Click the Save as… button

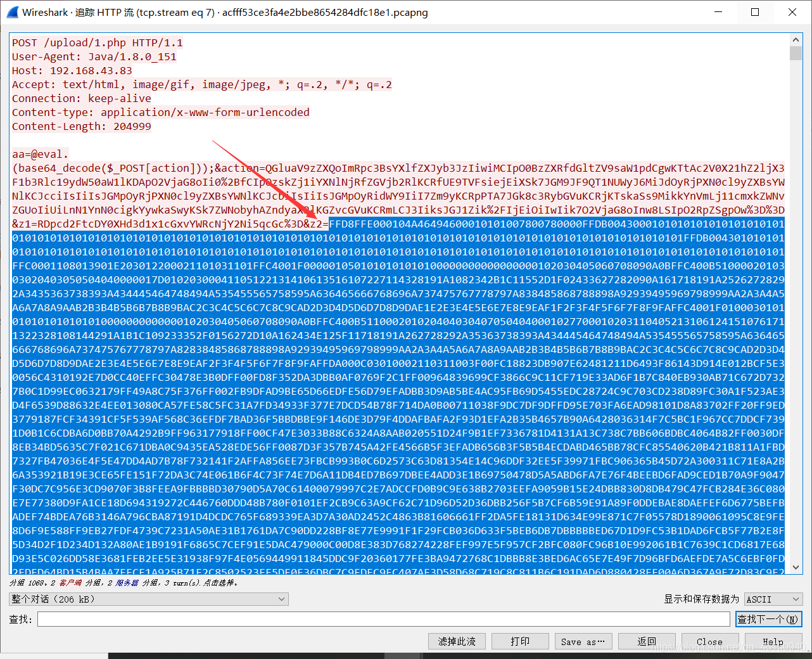coord(583,641)
